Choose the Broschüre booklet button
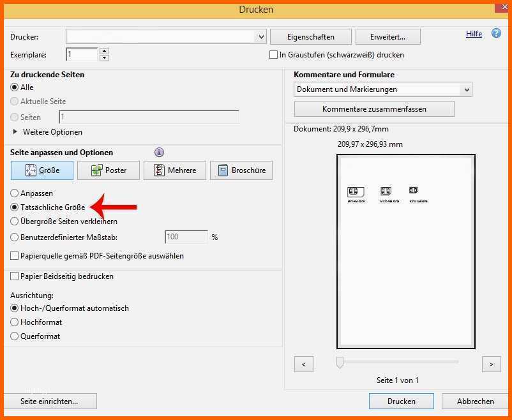The height and width of the screenshot is (420, 512). point(241,170)
